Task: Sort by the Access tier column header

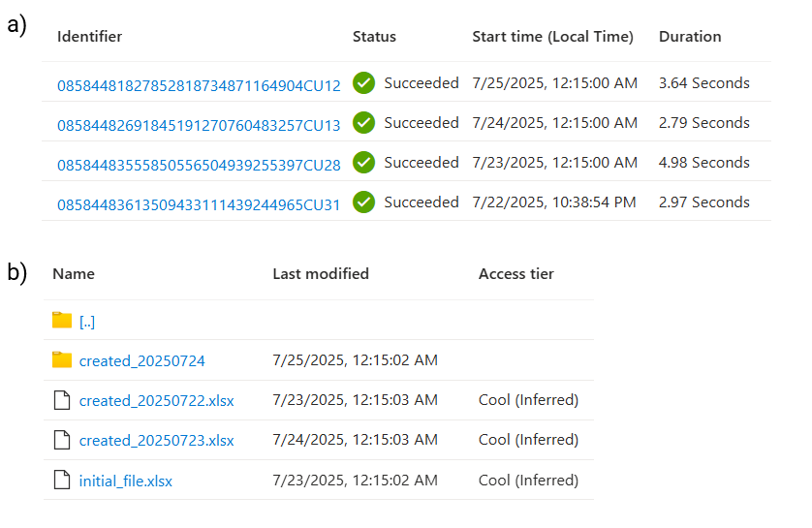Action: [x=515, y=274]
